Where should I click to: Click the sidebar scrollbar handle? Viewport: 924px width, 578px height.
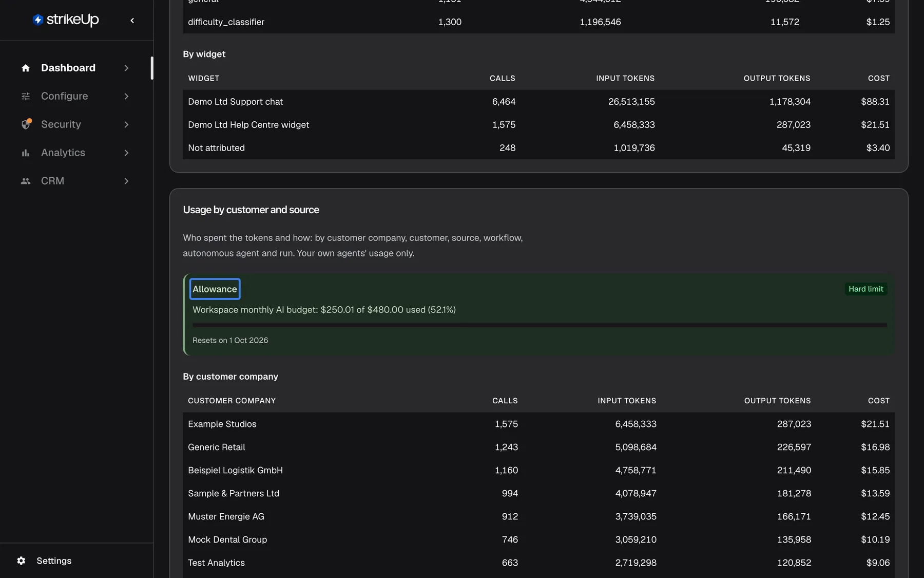152,68
